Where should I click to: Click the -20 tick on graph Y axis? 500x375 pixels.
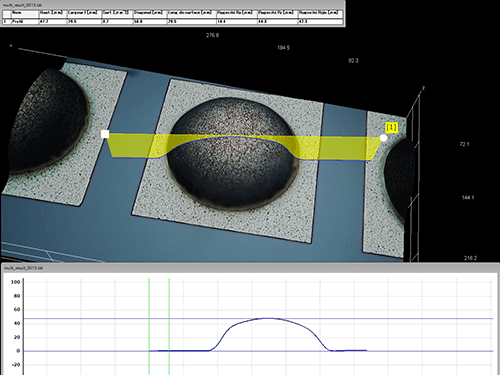point(16,365)
